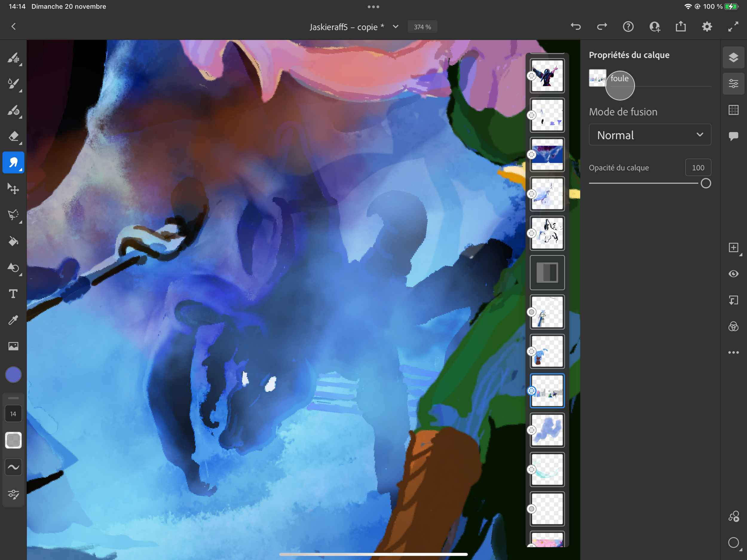747x560 pixels.
Task: Activate the Eyedropper tool
Action: pos(13,320)
